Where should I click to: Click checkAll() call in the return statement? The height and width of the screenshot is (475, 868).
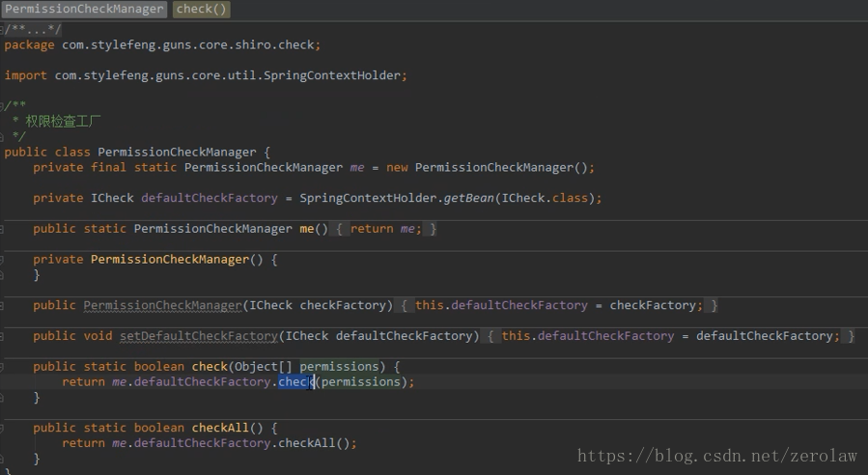(314, 443)
